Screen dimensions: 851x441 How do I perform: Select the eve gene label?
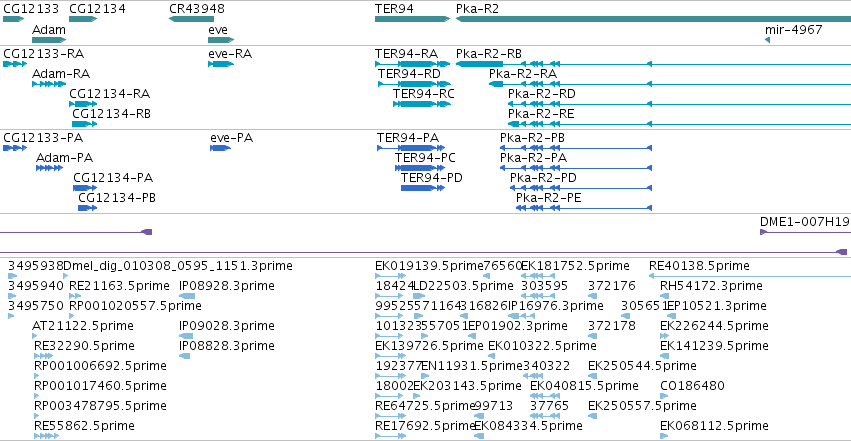pyautogui.click(x=218, y=30)
